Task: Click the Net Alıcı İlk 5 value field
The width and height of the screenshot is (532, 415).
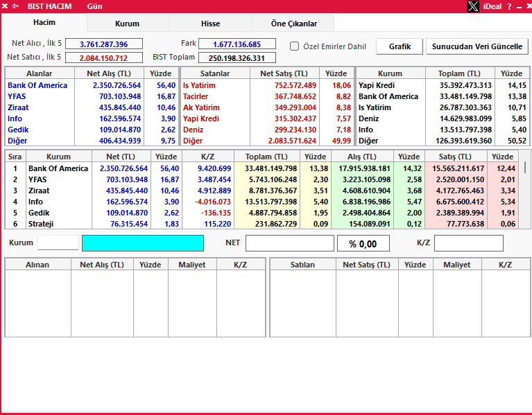Action: click(104, 44)
